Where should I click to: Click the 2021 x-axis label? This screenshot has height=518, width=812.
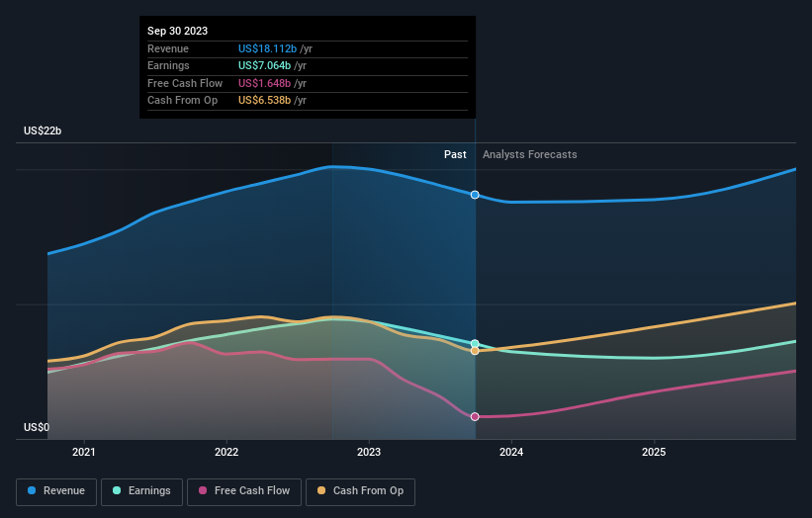[84, 453]
